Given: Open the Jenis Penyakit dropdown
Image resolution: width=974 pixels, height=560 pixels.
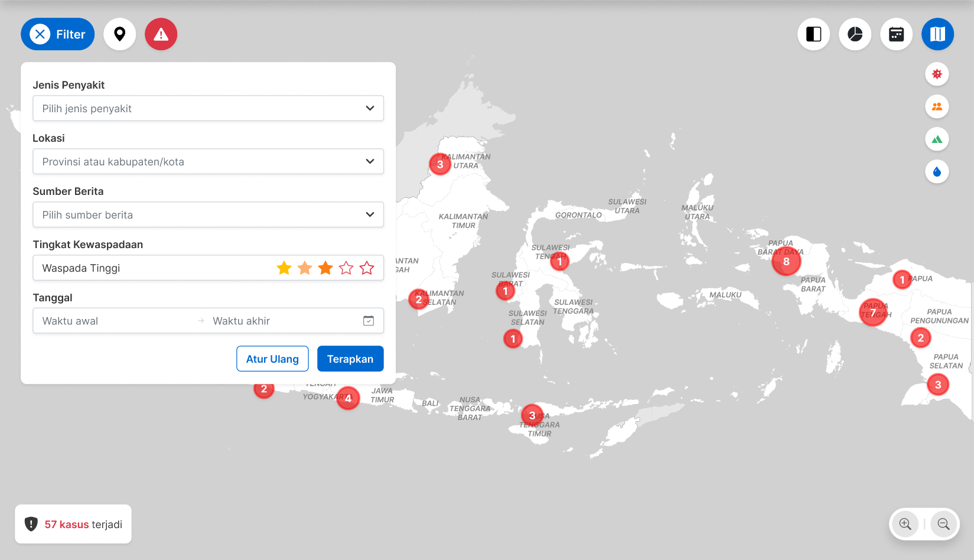Looking at the screenshot, I should (x=208, y=108).
